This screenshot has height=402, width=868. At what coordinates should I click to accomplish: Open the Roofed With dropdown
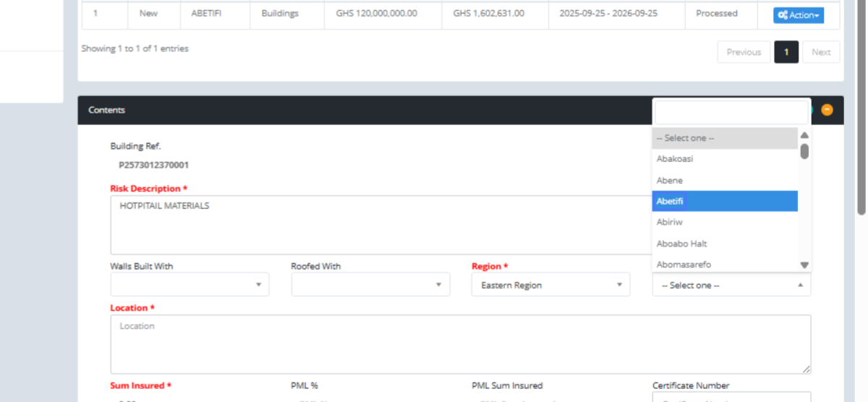click(370, 285)
